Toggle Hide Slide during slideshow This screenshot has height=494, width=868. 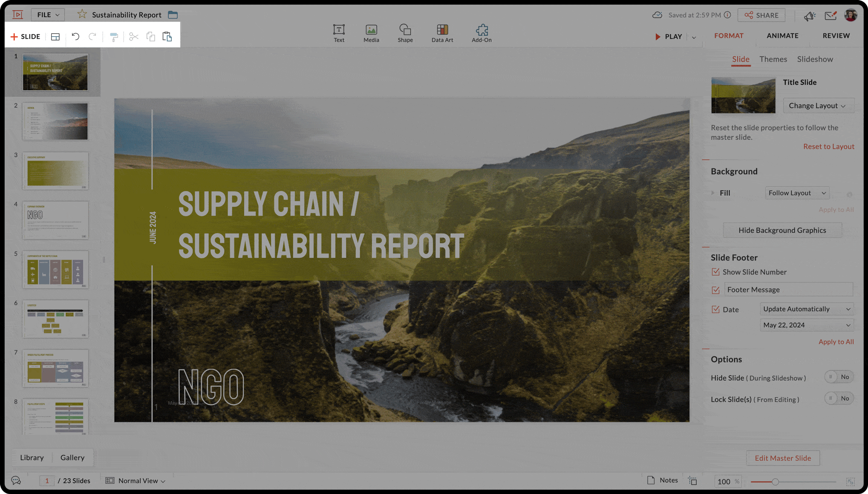click(x=838, y=377)
